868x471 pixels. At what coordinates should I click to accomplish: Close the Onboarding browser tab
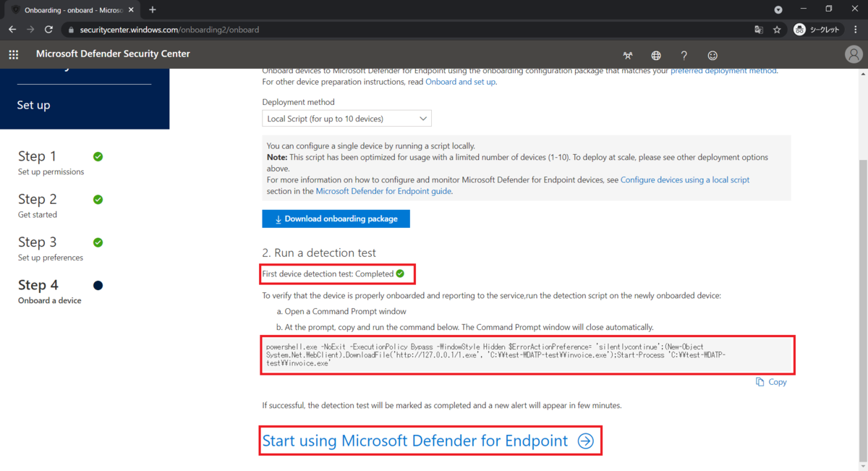pos(131,10)
